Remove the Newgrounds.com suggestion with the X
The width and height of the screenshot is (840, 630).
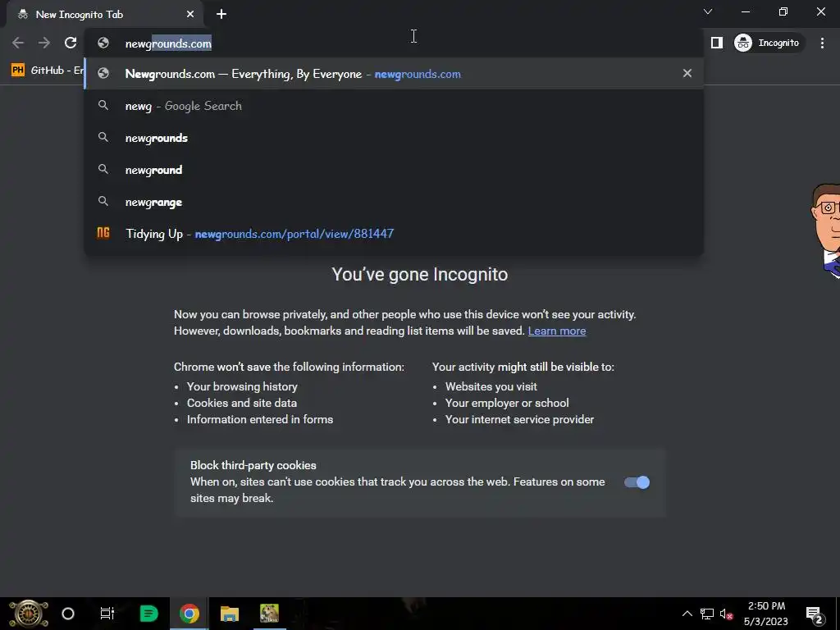[687, 73]
